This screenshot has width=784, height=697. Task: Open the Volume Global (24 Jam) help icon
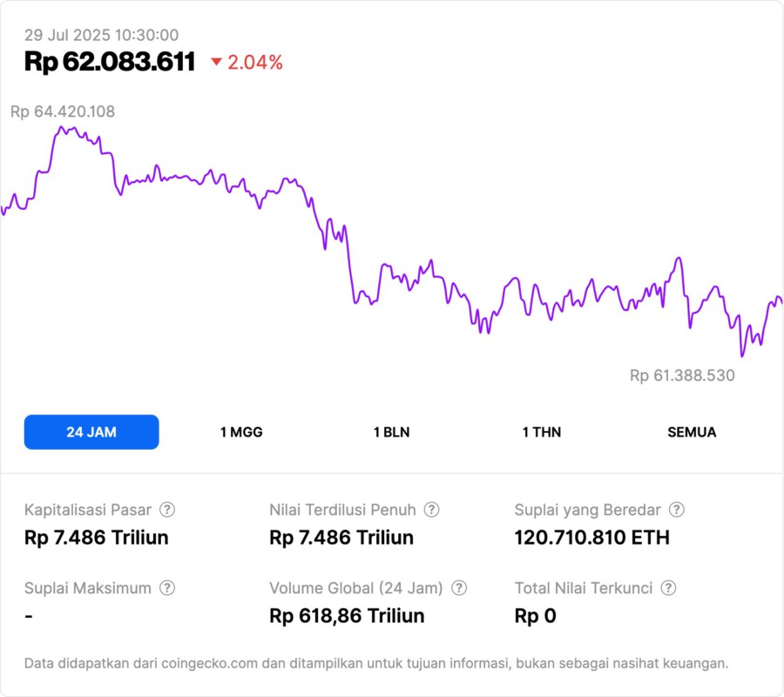click(459, 588)
